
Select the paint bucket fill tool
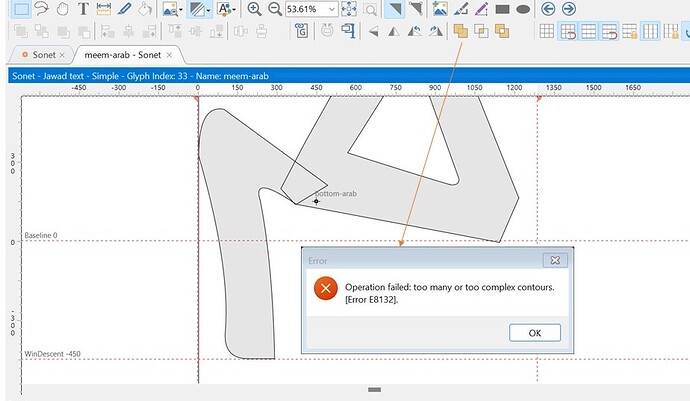pyautogui.click(x=145, y=9)
